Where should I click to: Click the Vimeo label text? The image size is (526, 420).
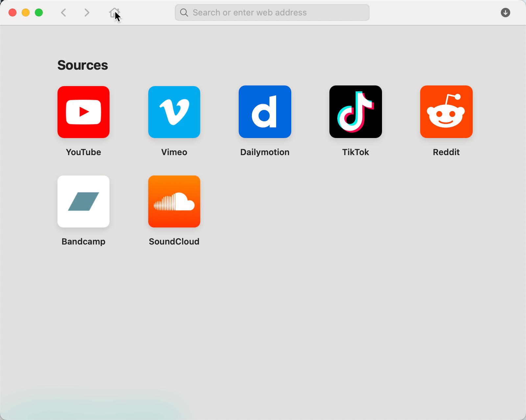pyautogui.click(x=174, y=152)
